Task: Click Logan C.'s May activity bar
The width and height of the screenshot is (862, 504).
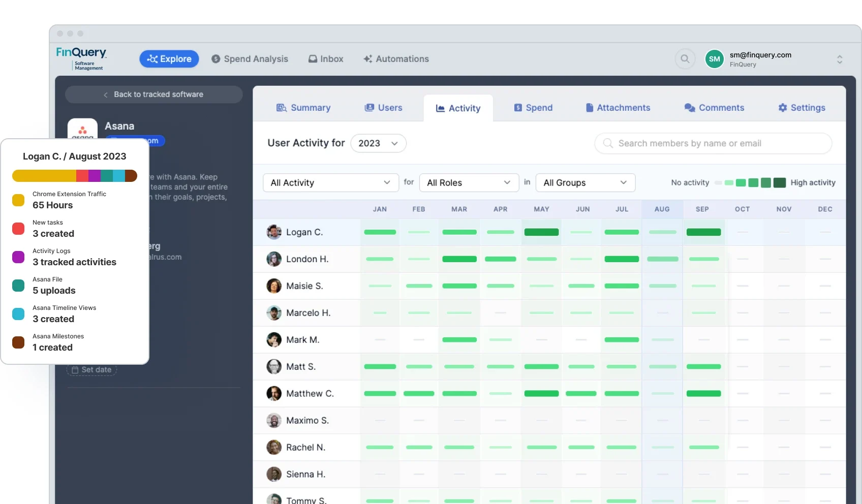Action: [541, 232]
